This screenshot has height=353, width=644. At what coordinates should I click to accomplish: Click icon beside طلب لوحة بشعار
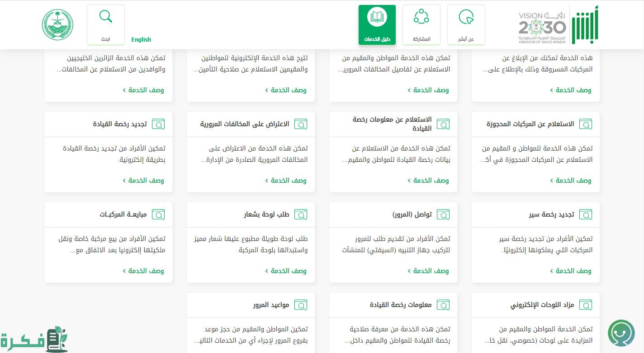coord(301,215)
